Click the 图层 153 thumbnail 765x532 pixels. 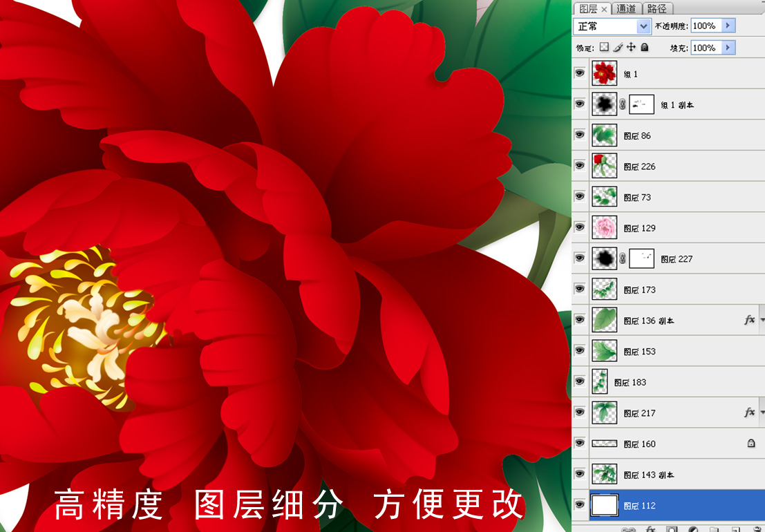[x=605, y=350]
